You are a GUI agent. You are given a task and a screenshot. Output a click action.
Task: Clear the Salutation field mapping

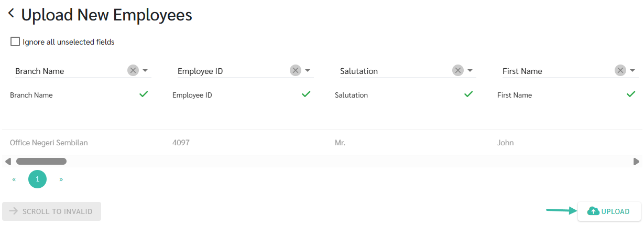coord(458,70)
